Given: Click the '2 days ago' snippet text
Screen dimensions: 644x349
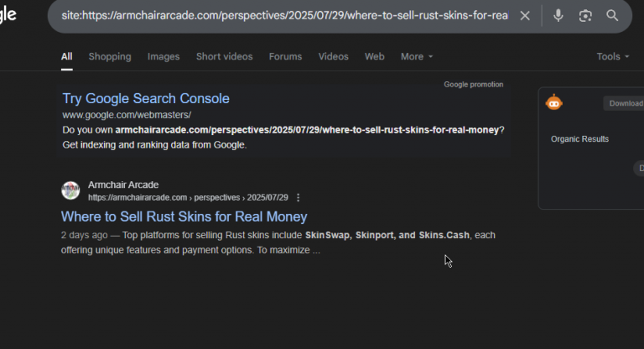Looking at the screenshot, I should click(x=84, y=235).
